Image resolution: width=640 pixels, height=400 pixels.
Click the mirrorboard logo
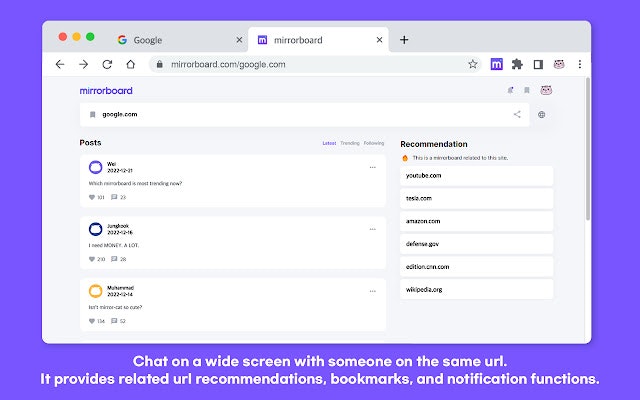[x=106, y=91]
